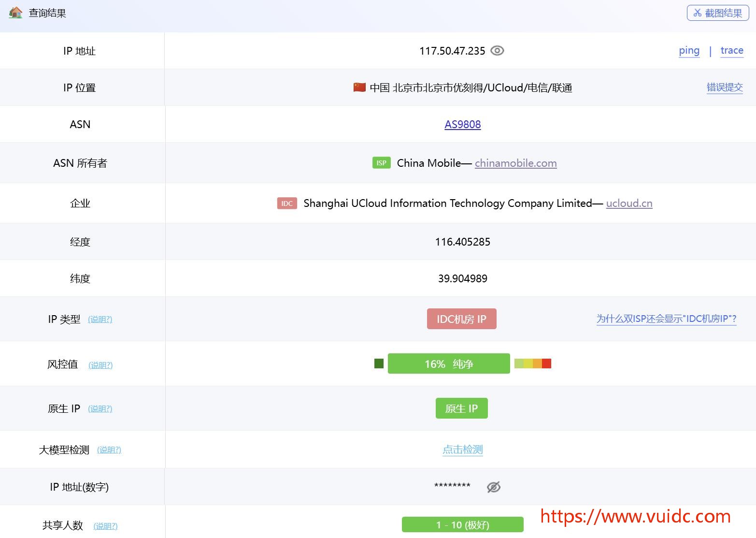Click the 1 - 10 (极好) bar

[462, 524]
